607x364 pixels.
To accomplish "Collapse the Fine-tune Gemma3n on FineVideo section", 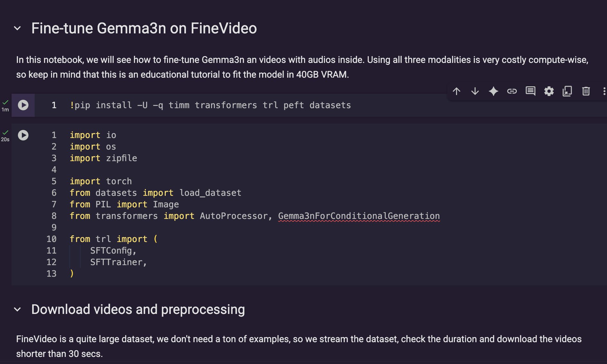I will coord(18,29).
